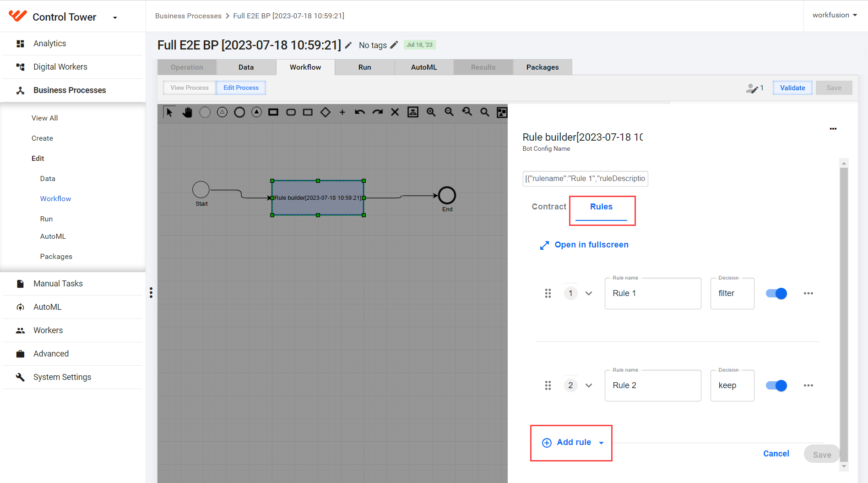Cancel the rule builder changes
This screenshot has height=483, width=868.
click(776, 454)
